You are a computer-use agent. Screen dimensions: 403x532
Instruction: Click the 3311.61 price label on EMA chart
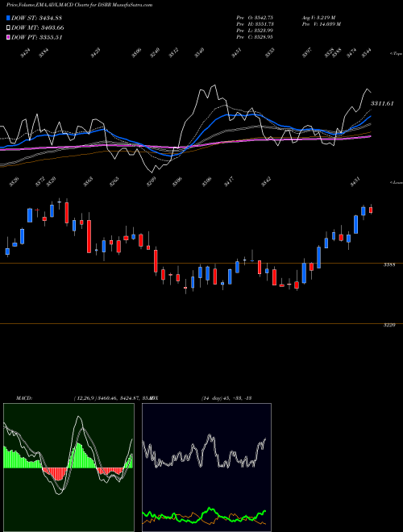tap(382, 103)
